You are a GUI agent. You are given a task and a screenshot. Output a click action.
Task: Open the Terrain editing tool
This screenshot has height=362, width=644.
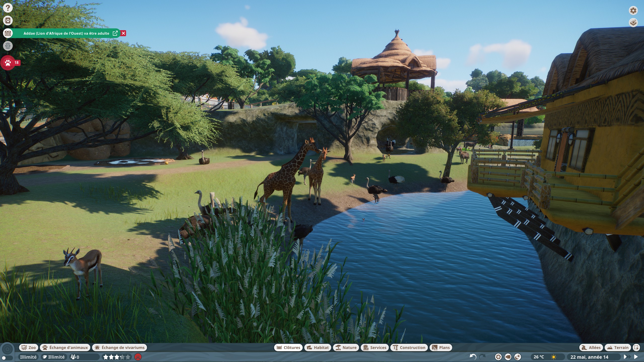click(x=618, y=347)
